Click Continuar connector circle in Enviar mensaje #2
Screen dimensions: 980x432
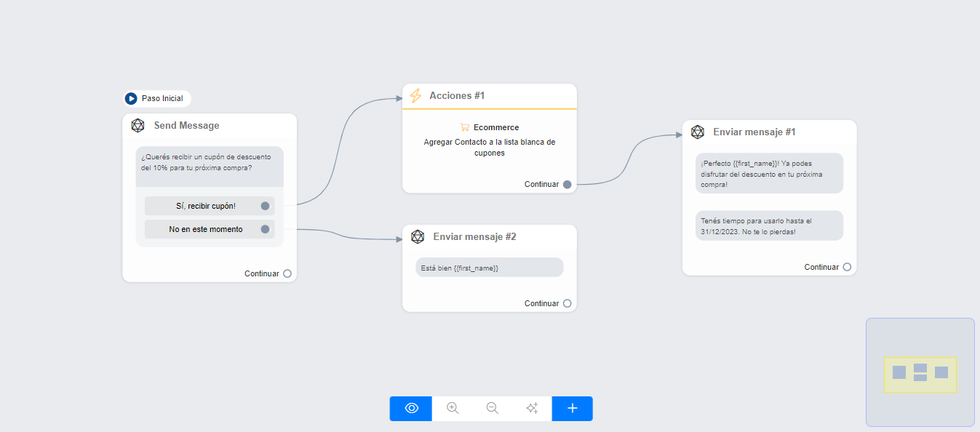[567, 303]
